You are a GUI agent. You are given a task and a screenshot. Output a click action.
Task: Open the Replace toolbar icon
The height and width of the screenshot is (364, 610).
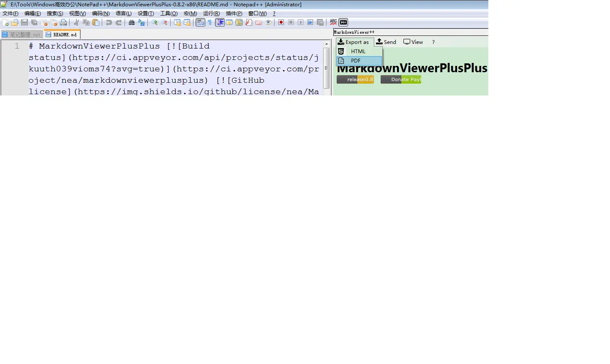(x=142, y=22)
